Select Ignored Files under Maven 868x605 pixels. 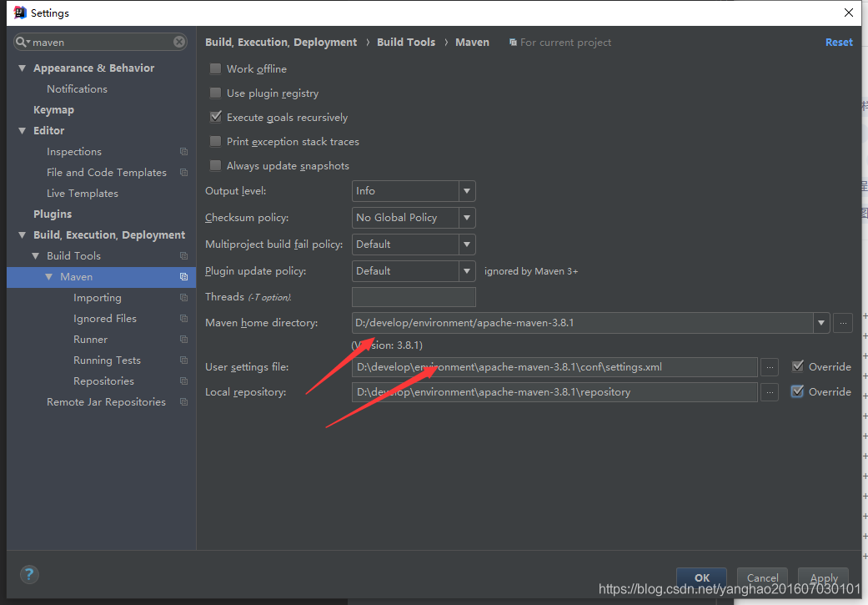coord(104,319)
